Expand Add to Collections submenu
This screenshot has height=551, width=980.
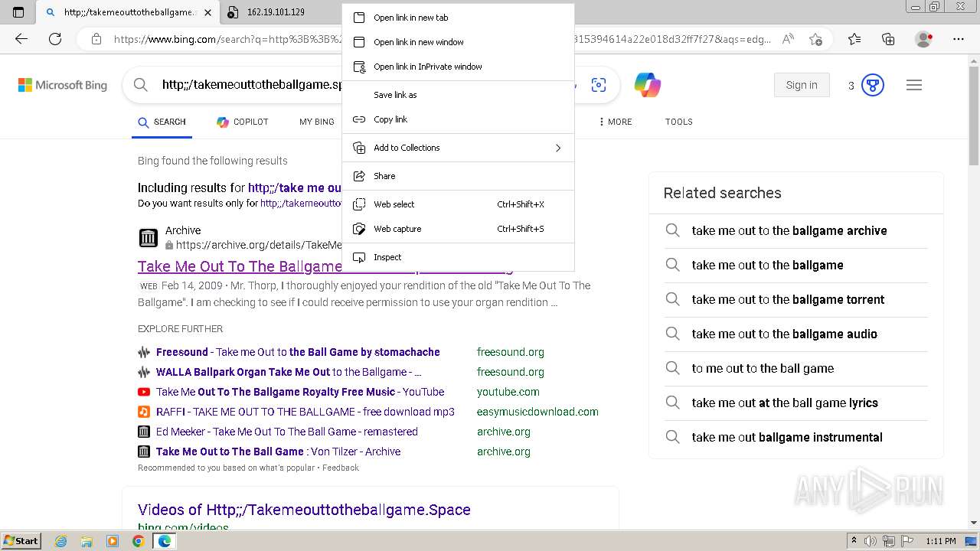(458, 148)
